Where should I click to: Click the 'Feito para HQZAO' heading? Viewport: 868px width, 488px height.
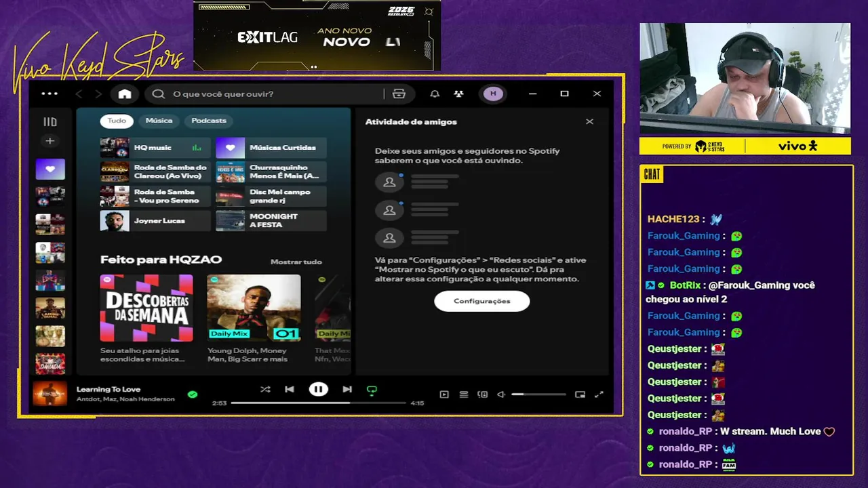tap(161, 260)
